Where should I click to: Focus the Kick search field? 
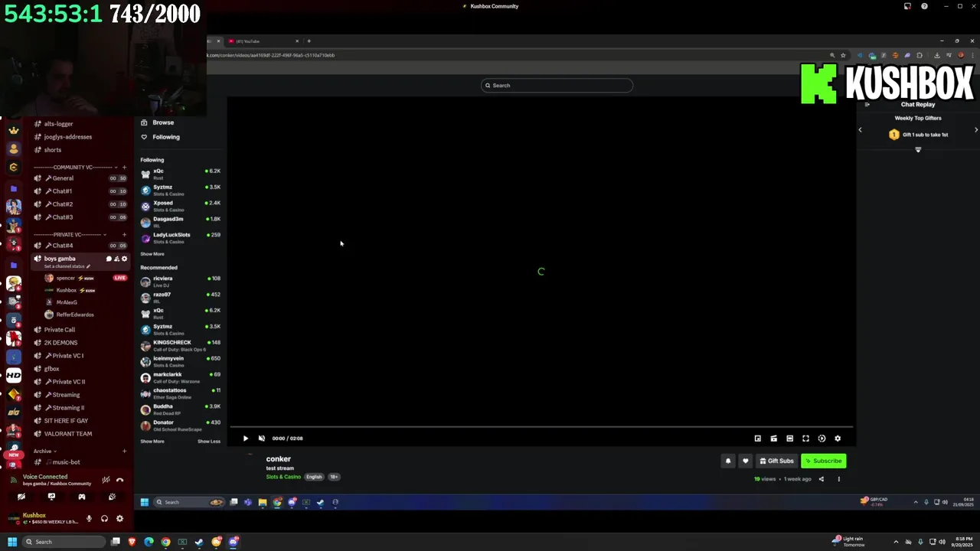(557, 85)
